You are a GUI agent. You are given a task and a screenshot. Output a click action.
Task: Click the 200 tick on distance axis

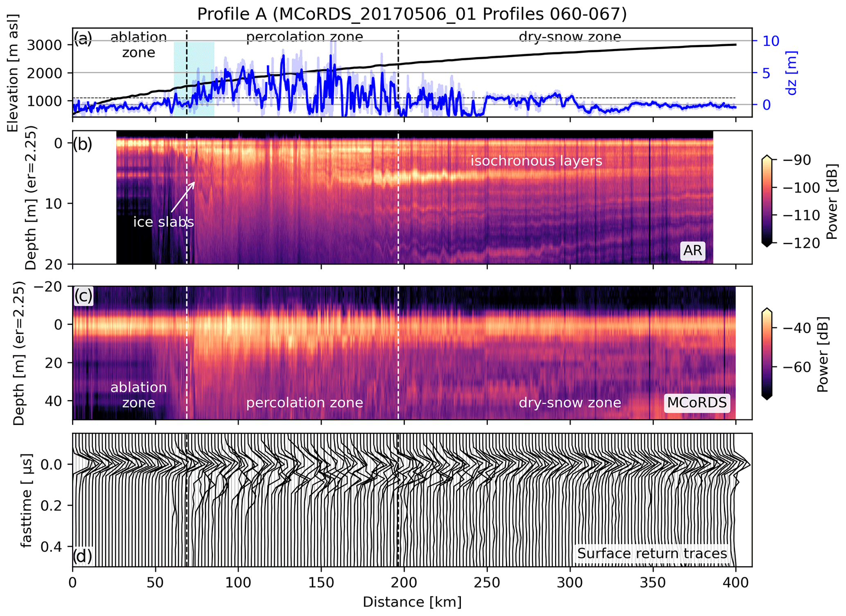[404, 582]
